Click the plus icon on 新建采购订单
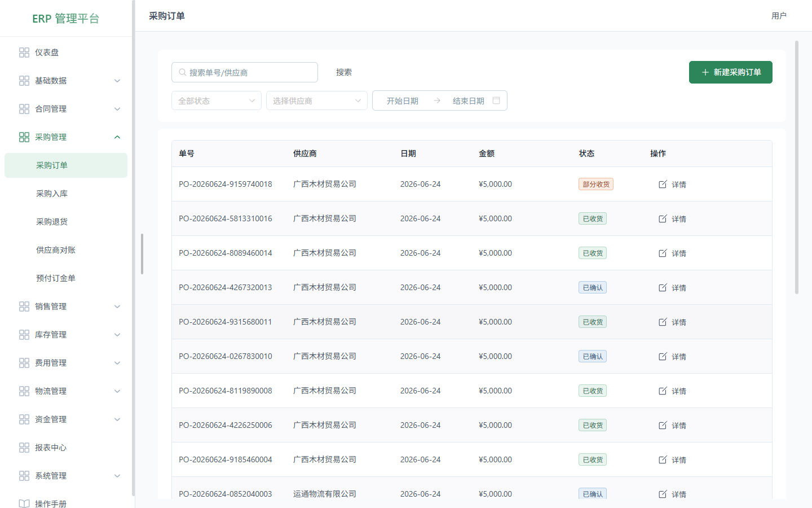Screen dimensions: 812x508 pos(705,72)
